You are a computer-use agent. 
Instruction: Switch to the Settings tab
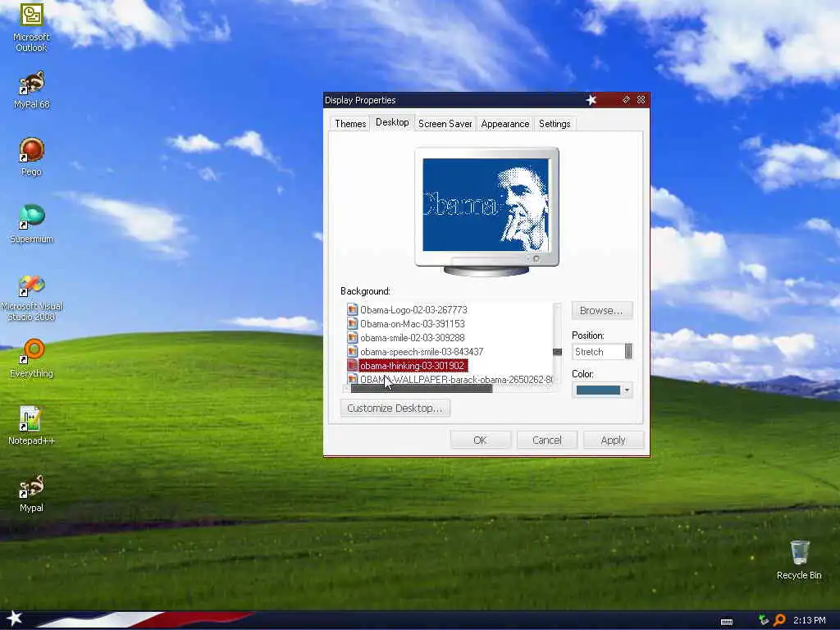555,124
